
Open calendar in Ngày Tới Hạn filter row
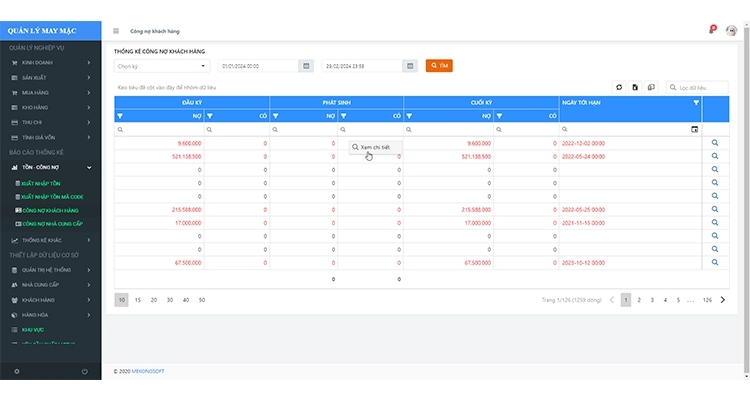tap(695, 129)
